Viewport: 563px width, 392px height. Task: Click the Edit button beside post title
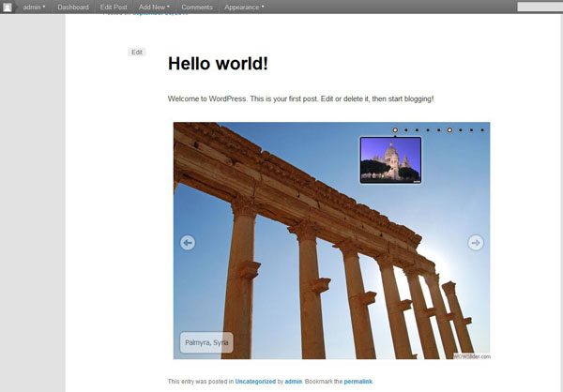pos(137,53)
